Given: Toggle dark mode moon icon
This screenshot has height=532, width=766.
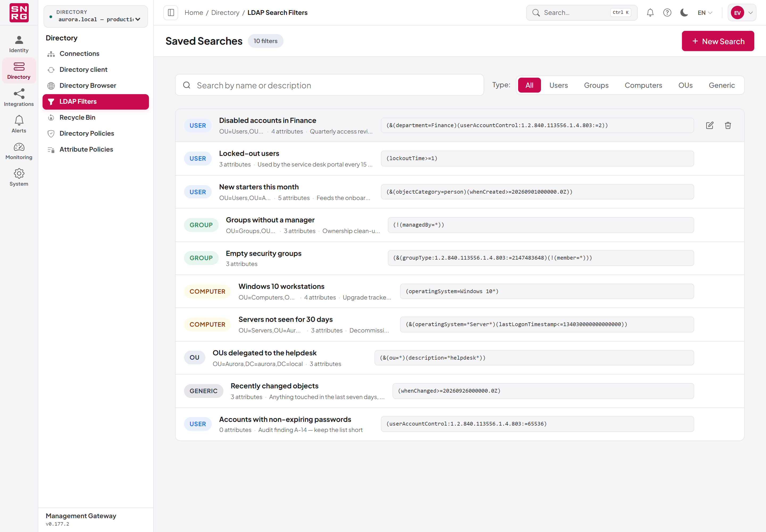Looking at the screenshot, I should [684, 13].
